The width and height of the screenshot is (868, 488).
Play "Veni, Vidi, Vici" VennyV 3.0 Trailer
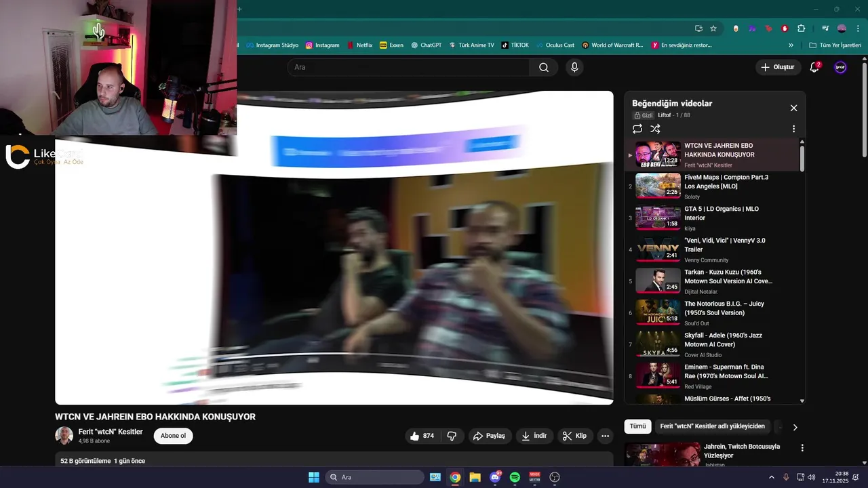point(711,249)
